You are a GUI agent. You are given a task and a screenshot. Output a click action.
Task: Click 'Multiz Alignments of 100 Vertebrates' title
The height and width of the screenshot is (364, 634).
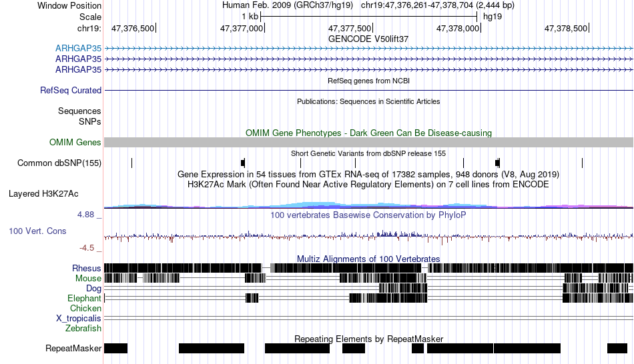(368, 259)
